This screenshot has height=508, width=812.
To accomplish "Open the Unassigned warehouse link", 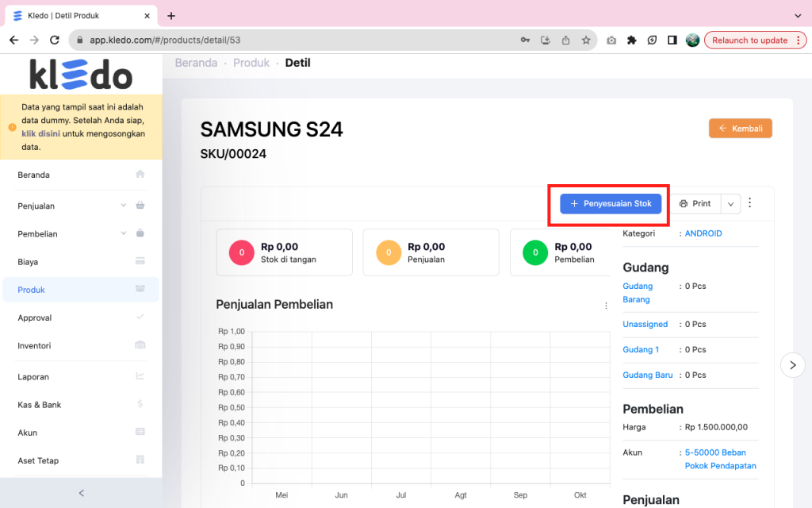I will [645, 324].
